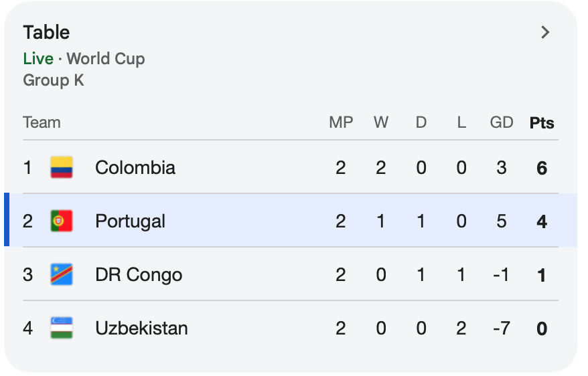Click the Team column header

point(42,122)
